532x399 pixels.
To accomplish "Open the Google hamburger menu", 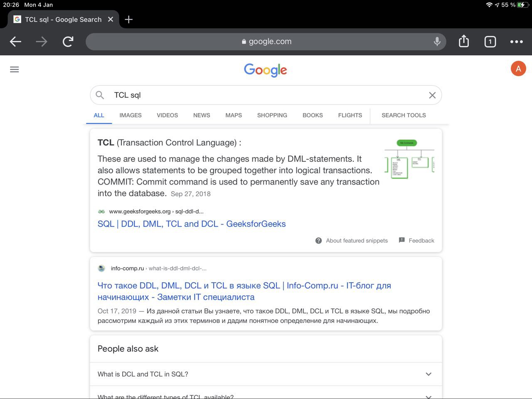I will coord(15,69).
